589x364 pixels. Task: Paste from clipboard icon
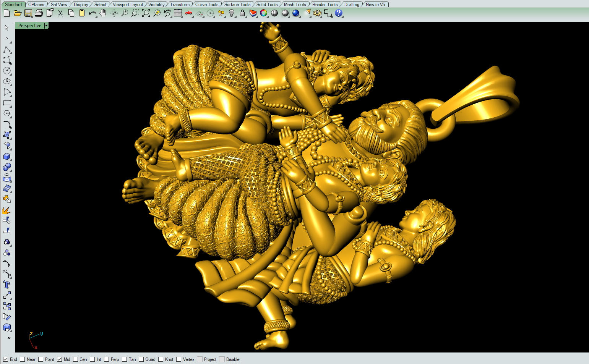pyautogui.click(x=82, y=13)
